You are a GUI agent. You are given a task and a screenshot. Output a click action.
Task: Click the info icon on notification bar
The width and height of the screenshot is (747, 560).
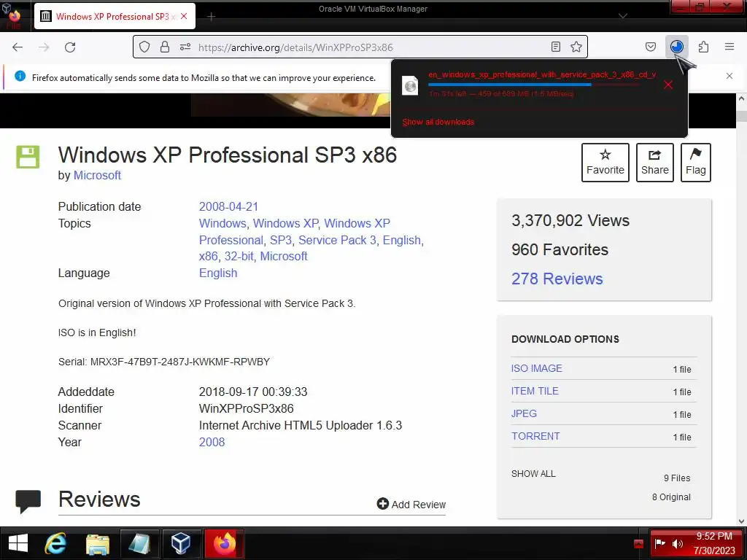coord(20,76)
